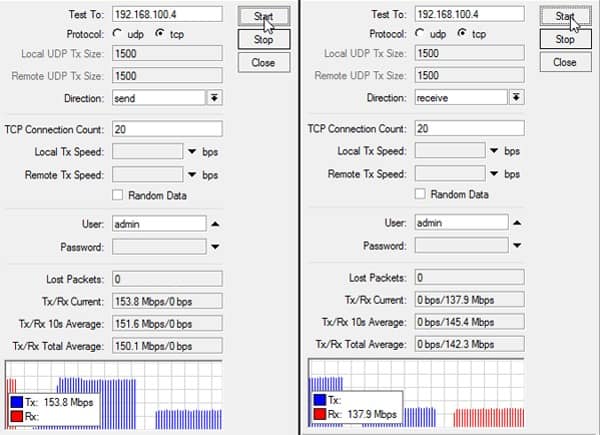Expand Password field arrow in left window

coord(215,247)
